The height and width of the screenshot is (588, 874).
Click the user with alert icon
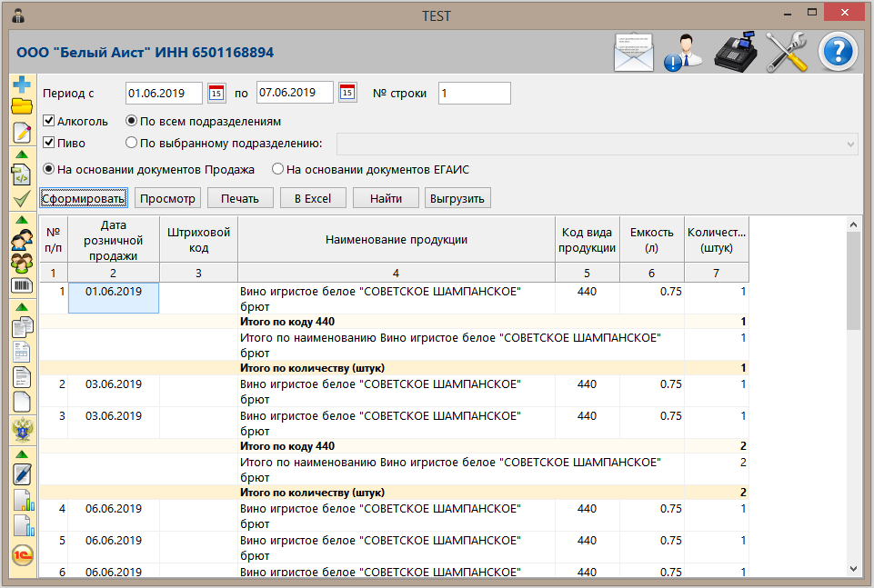(x=683, y=53)
